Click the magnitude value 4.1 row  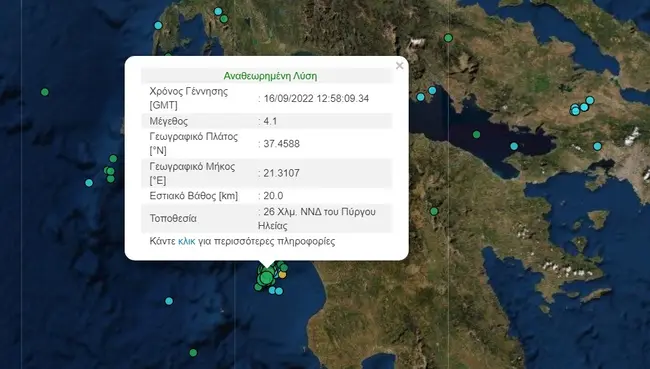tap(267, 121)
